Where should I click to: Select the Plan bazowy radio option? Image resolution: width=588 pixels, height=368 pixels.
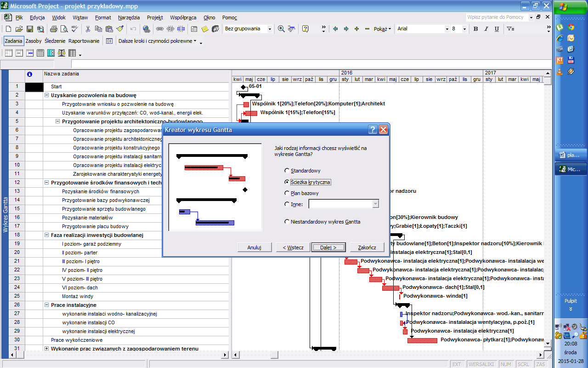tap(301, 193)
